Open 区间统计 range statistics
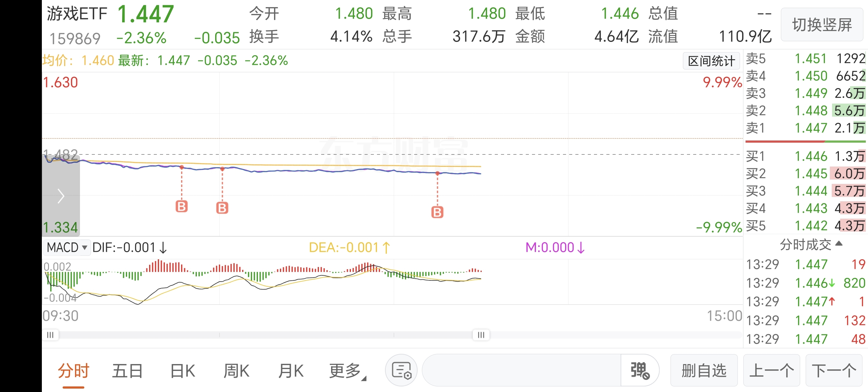The image size is (868, 392). (x=711, y=61)
